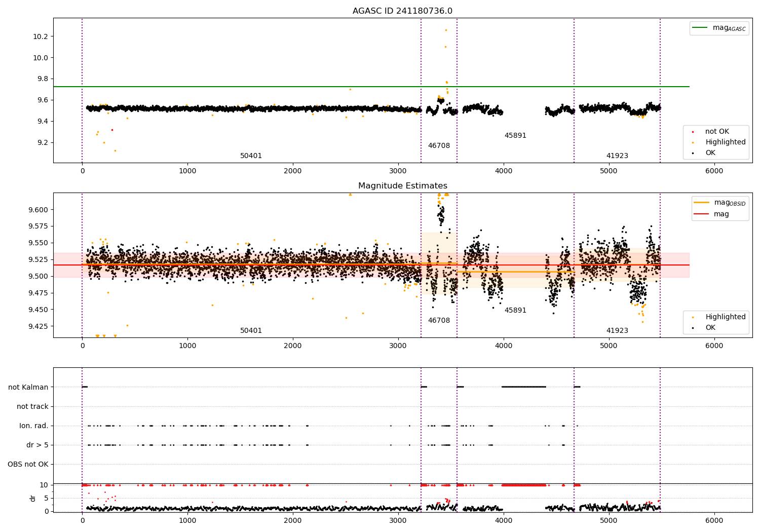Click OBSID label 41923 in Magnitude Estimates plot
Viewport: 760px width, 532px height.
(x=617, y=331)
